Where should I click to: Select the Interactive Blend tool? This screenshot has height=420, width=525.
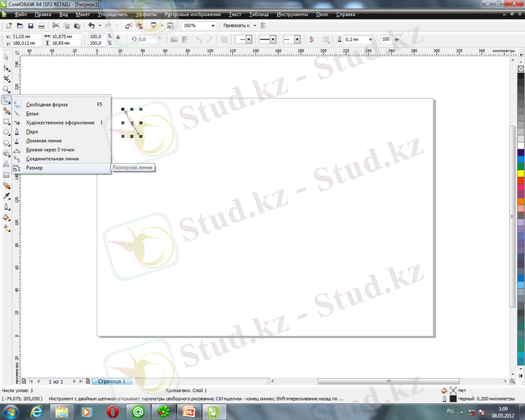[x=6, y=185]
